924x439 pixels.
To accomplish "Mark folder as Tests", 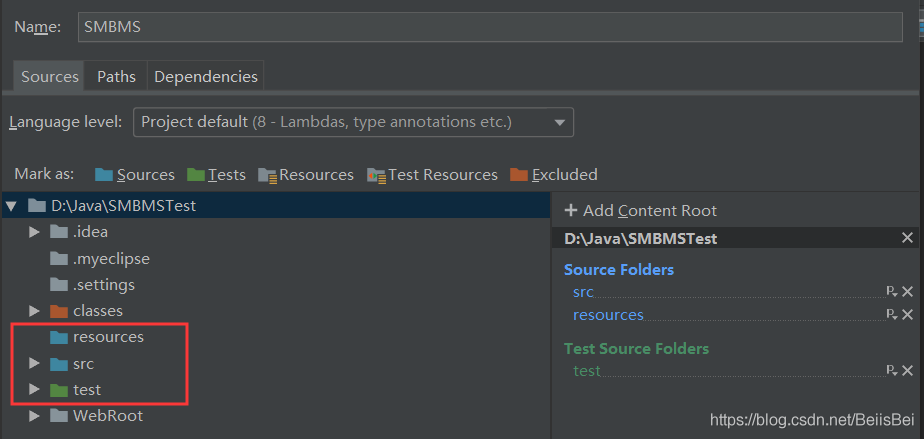I will tap(216, 175).
